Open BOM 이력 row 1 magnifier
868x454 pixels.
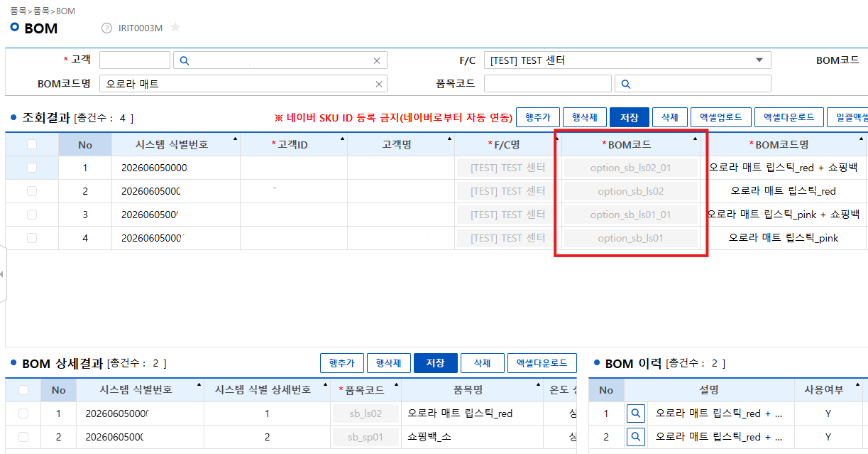point(635,414)
